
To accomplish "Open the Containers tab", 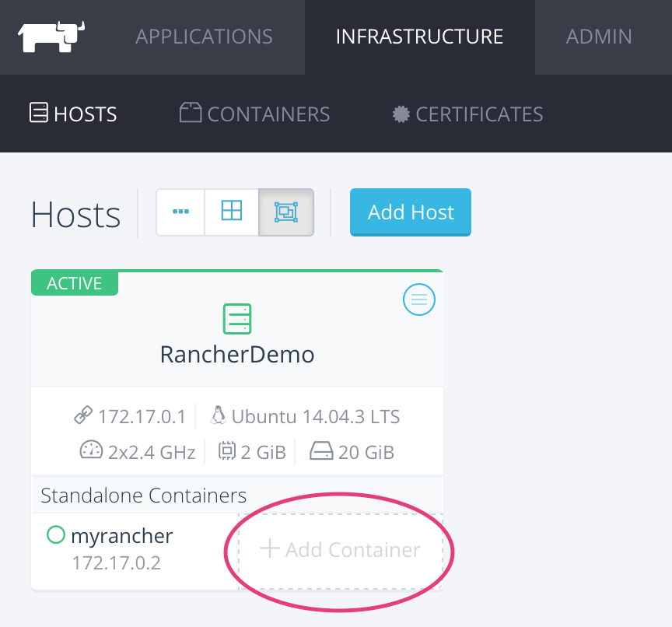I will pos(254,114).
